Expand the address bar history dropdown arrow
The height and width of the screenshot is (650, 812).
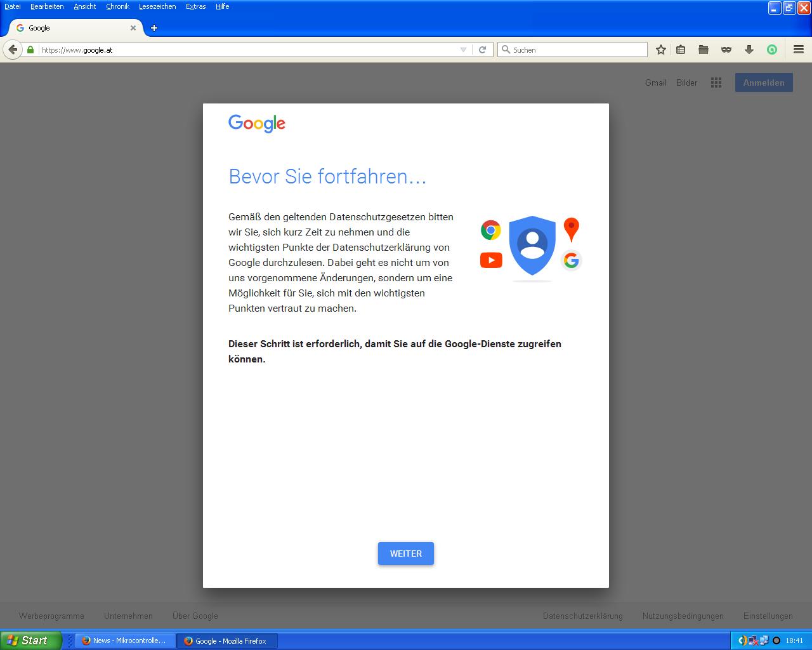(x=463, y=50)
